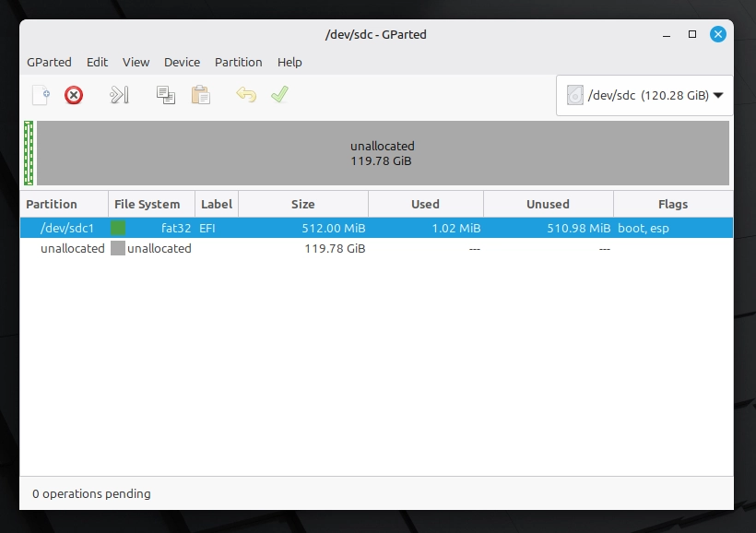Open the Partition menu
This screenshot has height=533, width=756.
238,62
